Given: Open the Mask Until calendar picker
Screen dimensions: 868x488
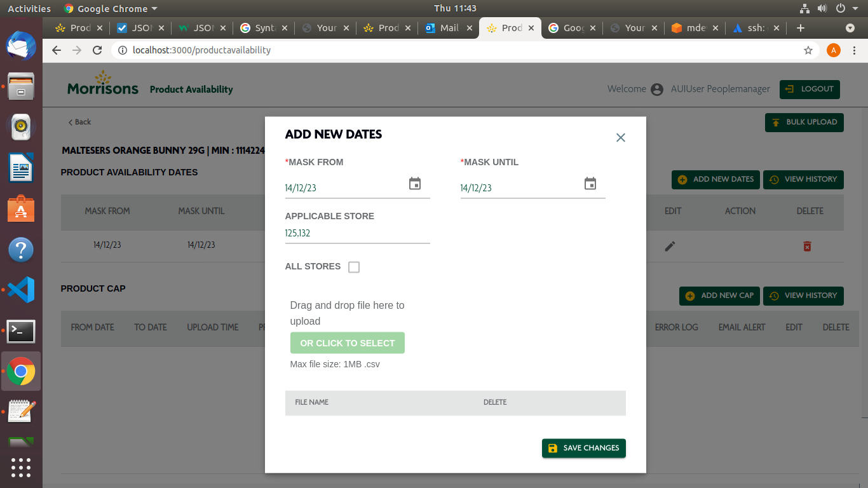Looking at the screenshot, I should pyautogui.click(x=590, y=184).
